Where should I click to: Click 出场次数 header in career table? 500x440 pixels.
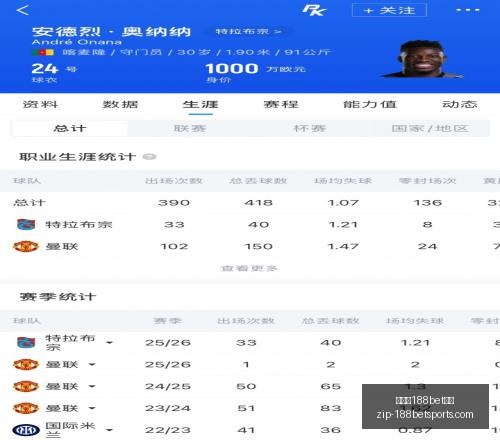(174, 181)
